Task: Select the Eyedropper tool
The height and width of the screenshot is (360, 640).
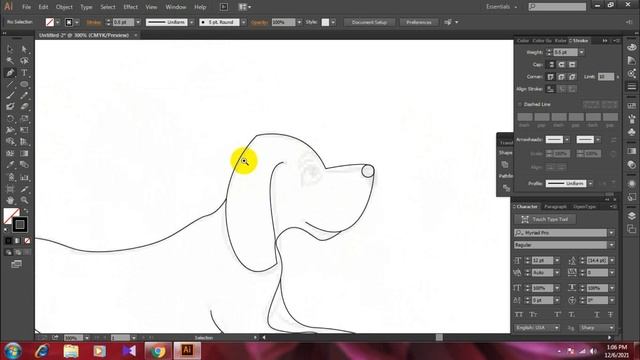Action: [x=10, y=165]
